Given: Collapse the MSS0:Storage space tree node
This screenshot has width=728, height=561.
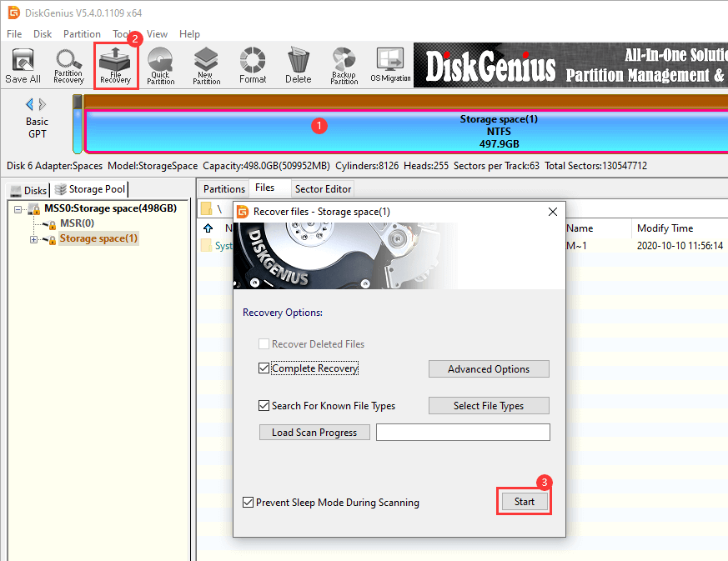Looking at the screenshot, I should (x=18, y=208).
